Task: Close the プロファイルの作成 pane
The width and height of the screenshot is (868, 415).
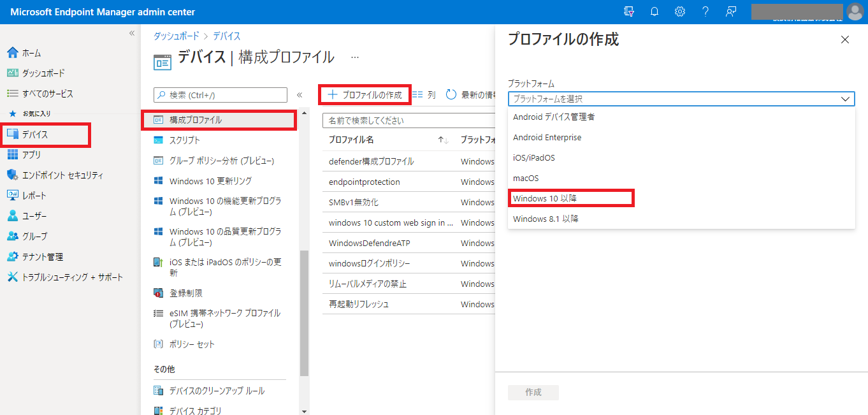Action: [845, 40]
